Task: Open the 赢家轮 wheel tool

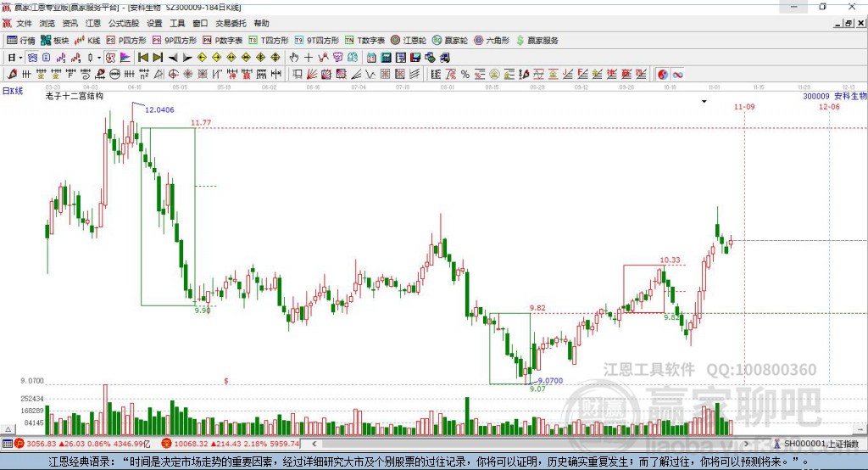Action: tap(450, 41)
